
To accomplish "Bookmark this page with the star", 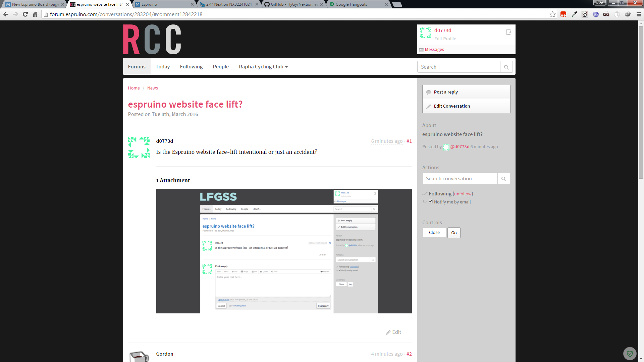I will pos(552,14).
